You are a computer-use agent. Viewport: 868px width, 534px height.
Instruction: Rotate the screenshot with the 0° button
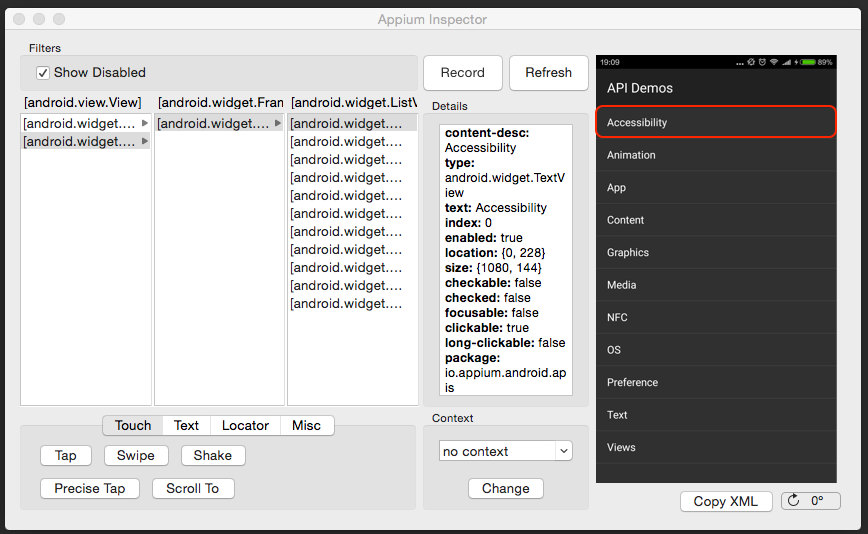click(811, 501)
